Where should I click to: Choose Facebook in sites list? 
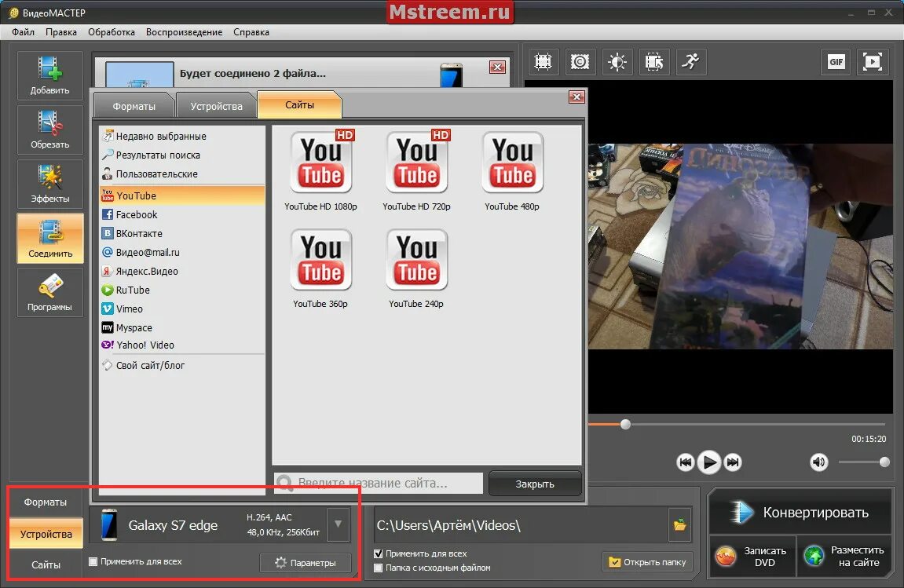(x=181, y=214)
